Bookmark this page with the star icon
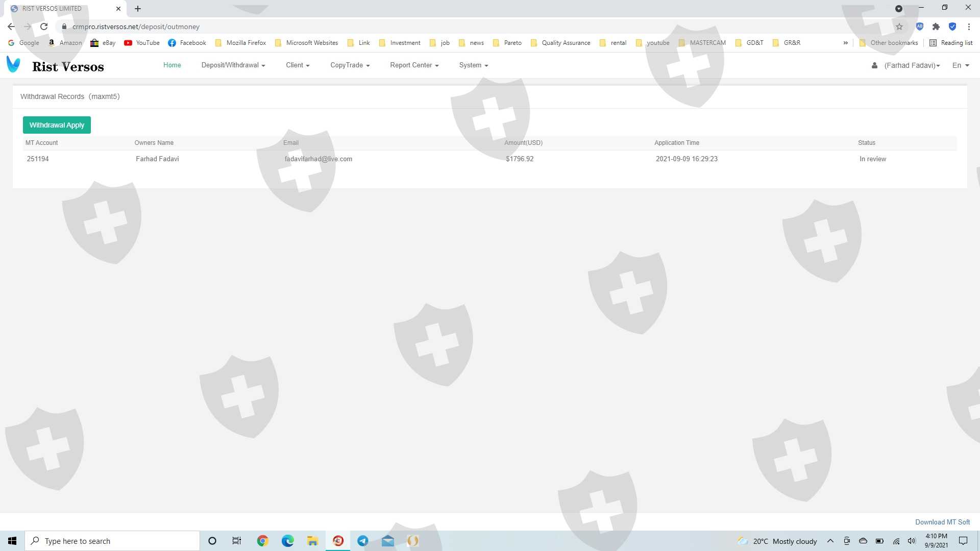 [x=899, y=27]
